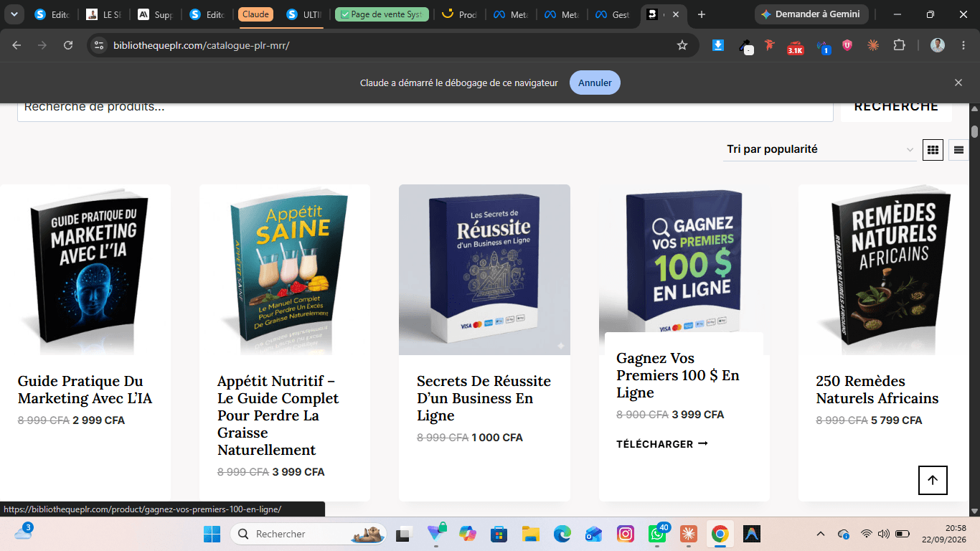Open volume control in system tray

(x=884, y=534)
